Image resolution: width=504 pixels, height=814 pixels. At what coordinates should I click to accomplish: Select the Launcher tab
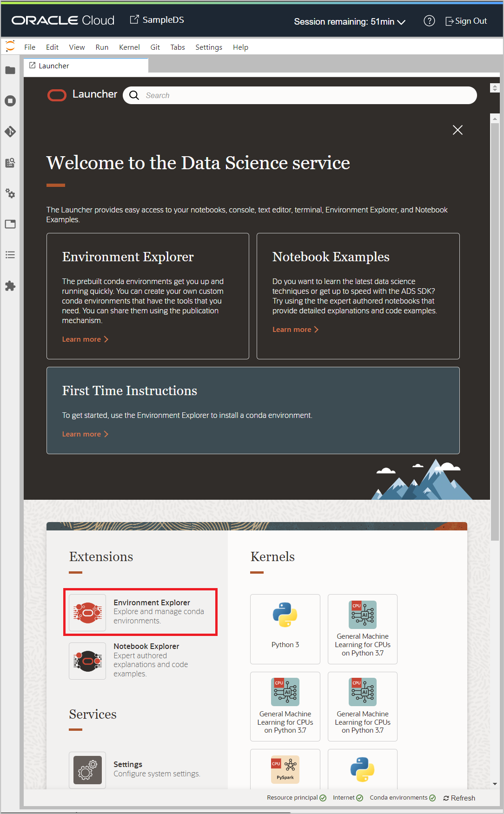tap(86, 66)
